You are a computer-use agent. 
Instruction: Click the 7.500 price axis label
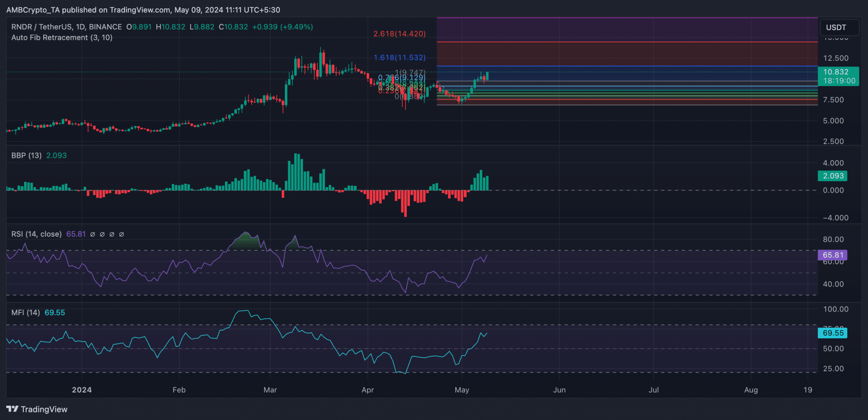click(833, 100)
